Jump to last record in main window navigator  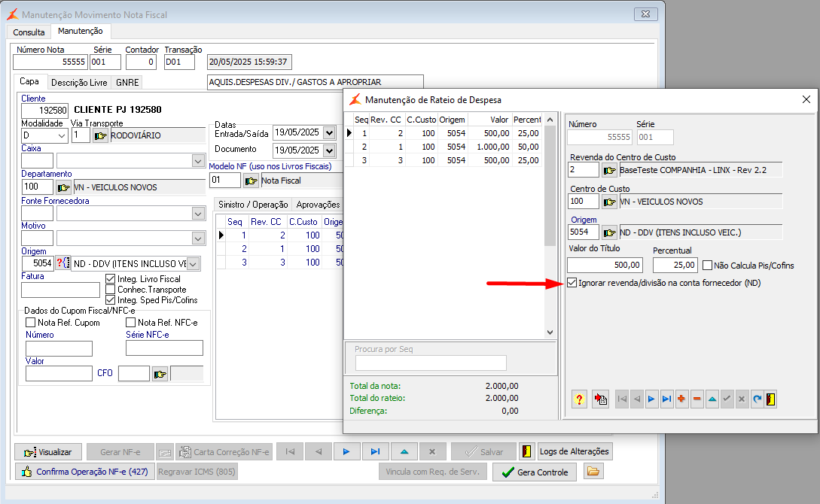pyautogui.click(x=375, y=452)
